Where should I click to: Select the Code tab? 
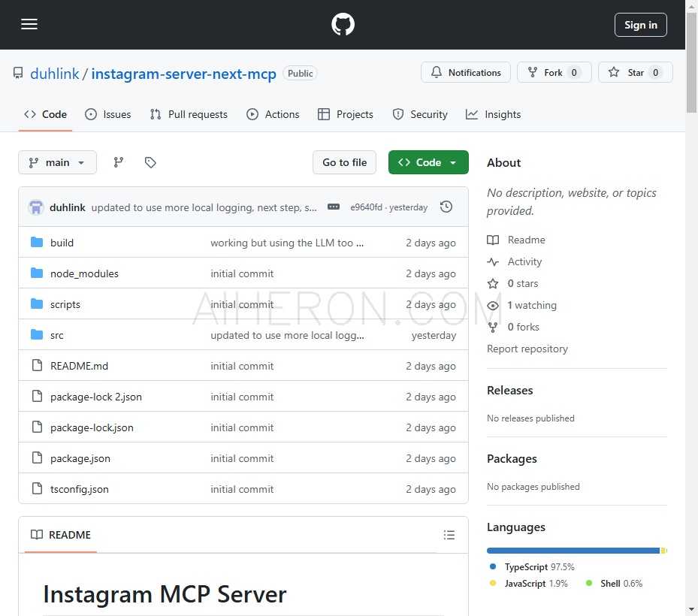(45, 114)
